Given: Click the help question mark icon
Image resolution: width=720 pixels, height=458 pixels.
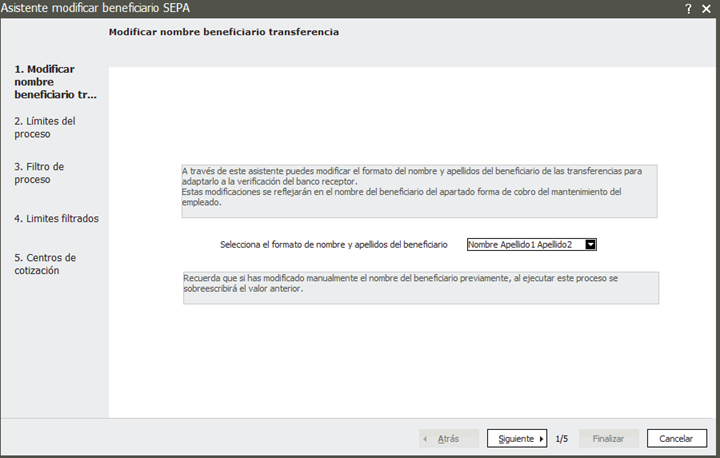Looking at the screenshot, I should click(x=689, y=8).
